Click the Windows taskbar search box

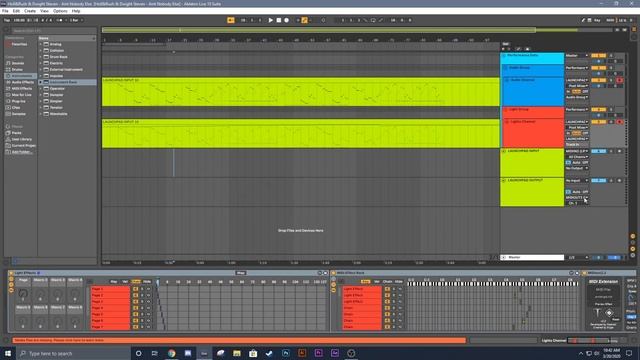[73, 353]
